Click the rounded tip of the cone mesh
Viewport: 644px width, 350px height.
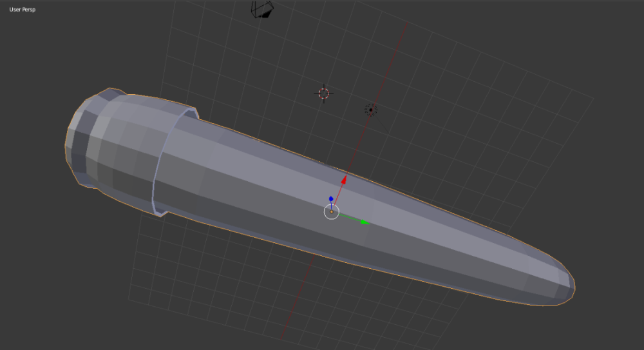click(563, 286)
